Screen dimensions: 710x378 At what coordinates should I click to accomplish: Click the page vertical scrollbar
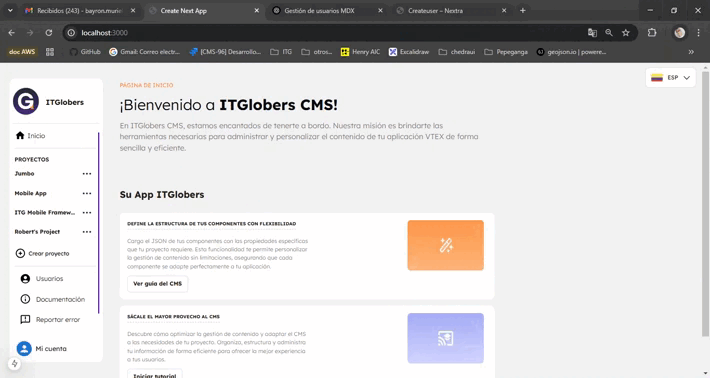tap(705, 204)
